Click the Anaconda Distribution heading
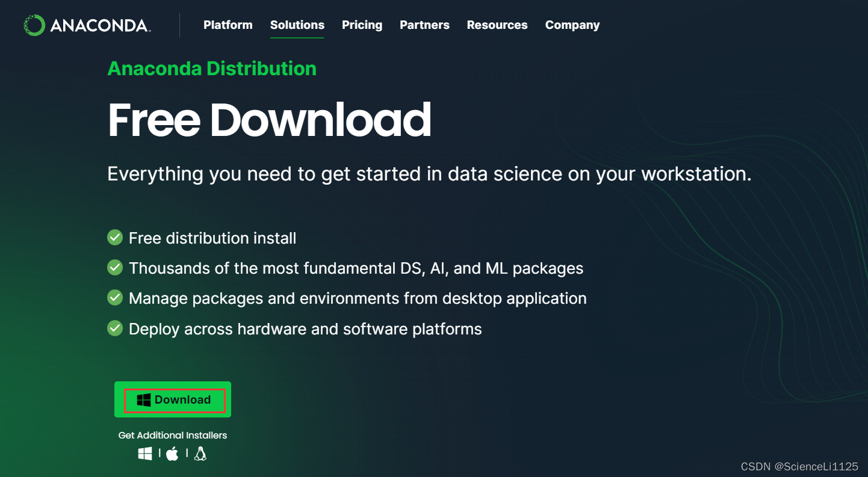 pyautogui.click(x=212, y=69)
